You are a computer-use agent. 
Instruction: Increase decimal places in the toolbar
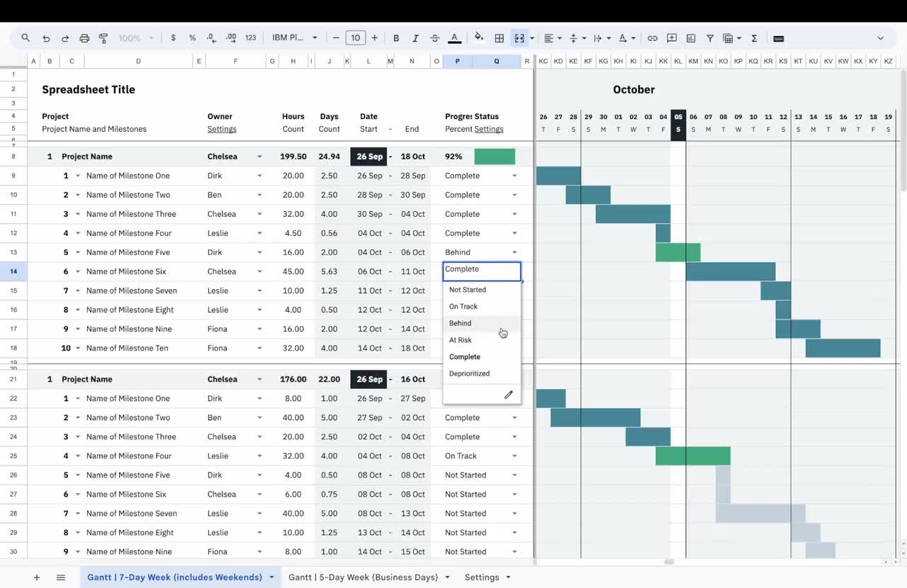point(230,38)
